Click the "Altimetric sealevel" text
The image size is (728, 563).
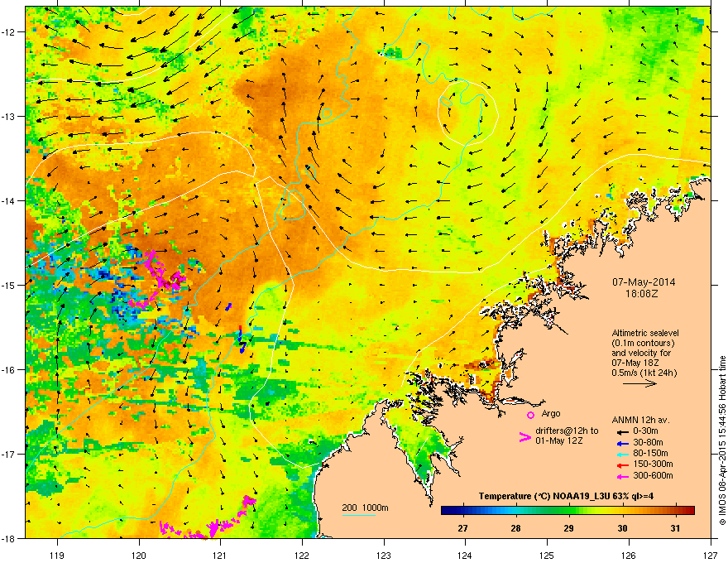click(645, 333)
